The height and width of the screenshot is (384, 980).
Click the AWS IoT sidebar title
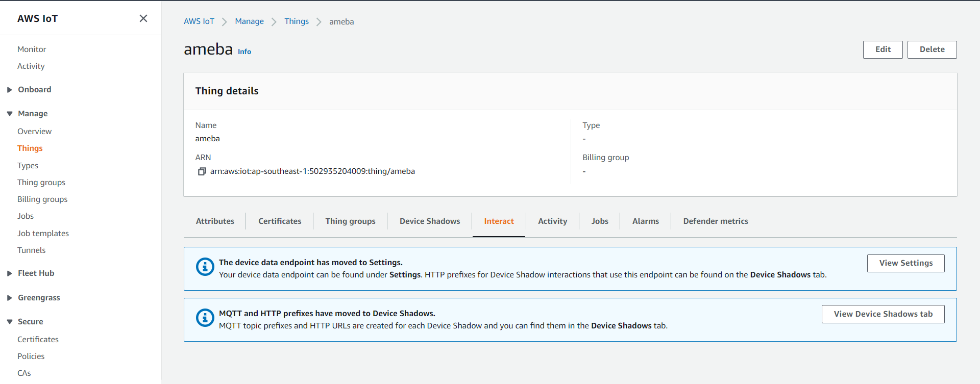(x=38, y=18)
